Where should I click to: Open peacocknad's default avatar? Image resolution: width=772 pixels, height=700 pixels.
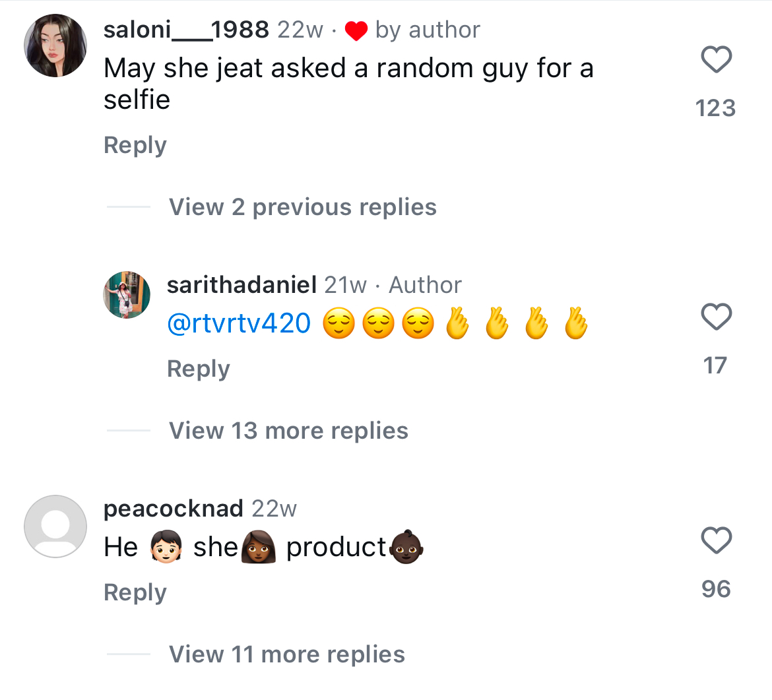(55, 526)
